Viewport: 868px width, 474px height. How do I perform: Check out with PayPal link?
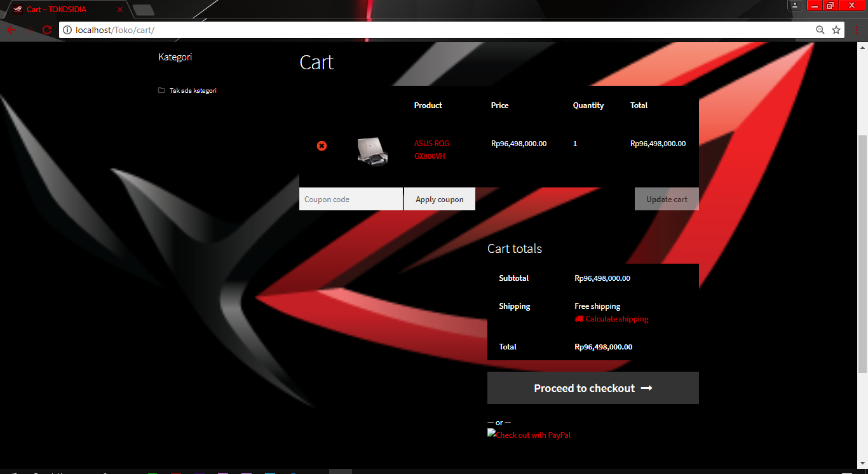tap(529, 435)
